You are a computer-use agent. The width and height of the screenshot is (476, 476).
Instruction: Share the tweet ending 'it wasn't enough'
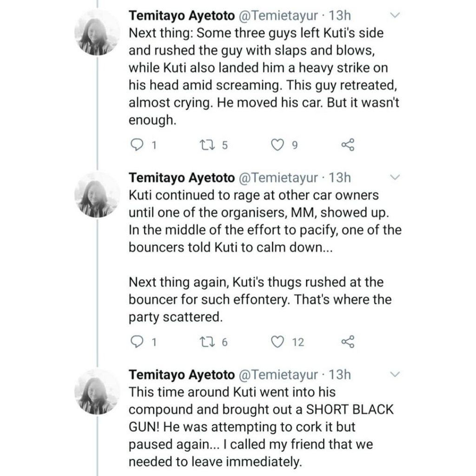(348, 145)
